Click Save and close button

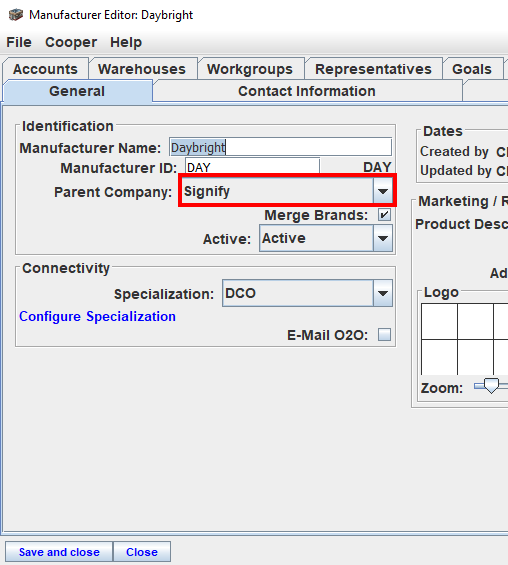pos(59,552)
